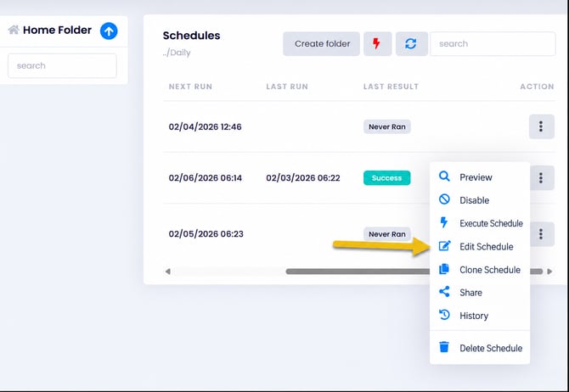This screenshot has height=392, width=569.
Task: Click the ../Daily folder path
Action: click(177, 53)
